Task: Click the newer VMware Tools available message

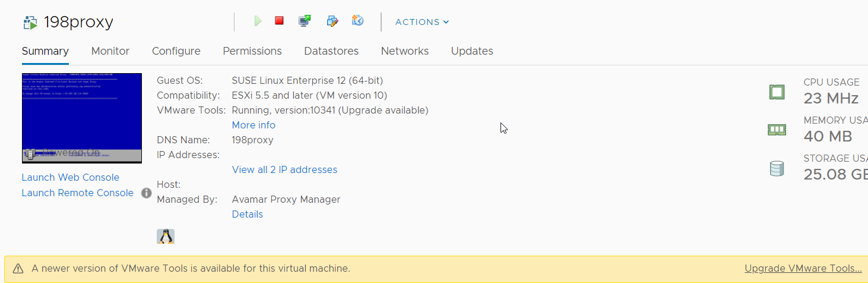Action: pyautogui.click(x=191, y=268)
